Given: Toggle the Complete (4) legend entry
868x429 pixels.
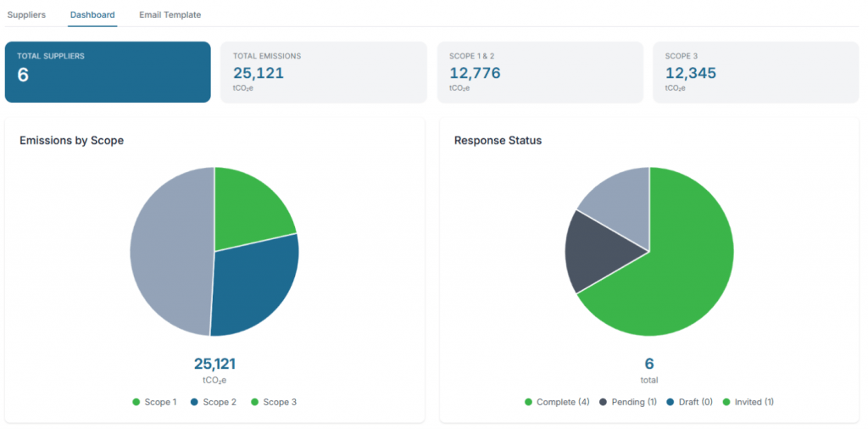Looking at the screenshot, I should click(557, 403).
